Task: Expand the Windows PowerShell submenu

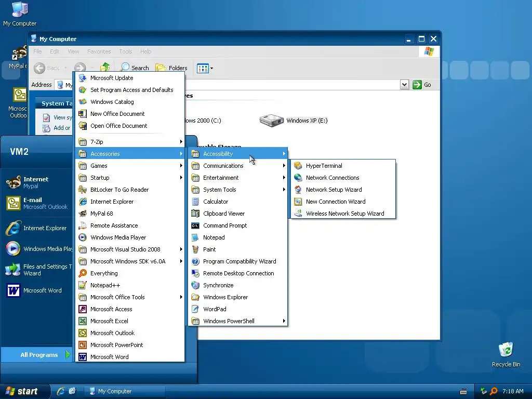Action: [238, 321]
